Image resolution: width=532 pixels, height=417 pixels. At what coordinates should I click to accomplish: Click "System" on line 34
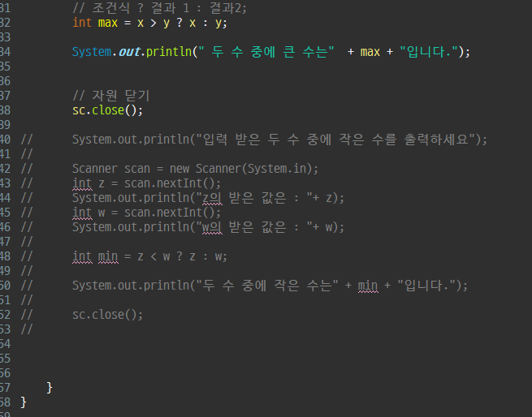(92, 52)
